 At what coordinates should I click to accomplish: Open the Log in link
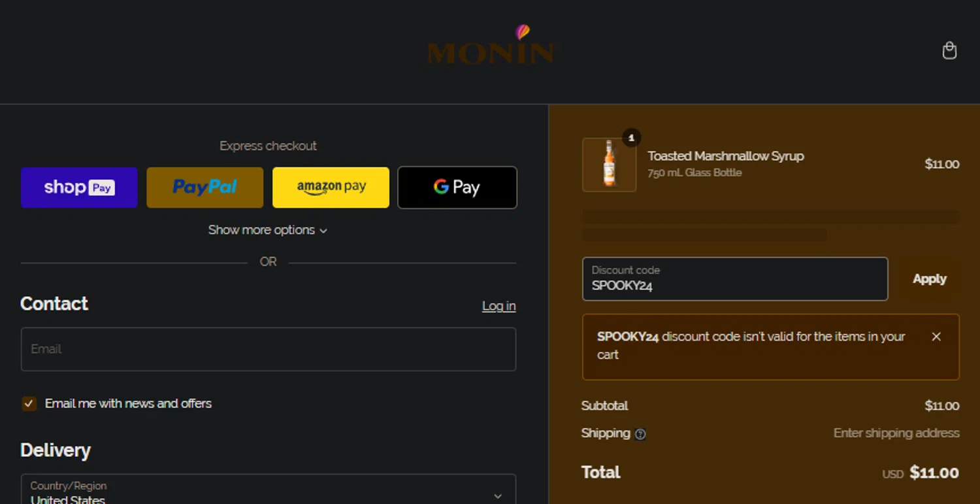coord(499,306)
